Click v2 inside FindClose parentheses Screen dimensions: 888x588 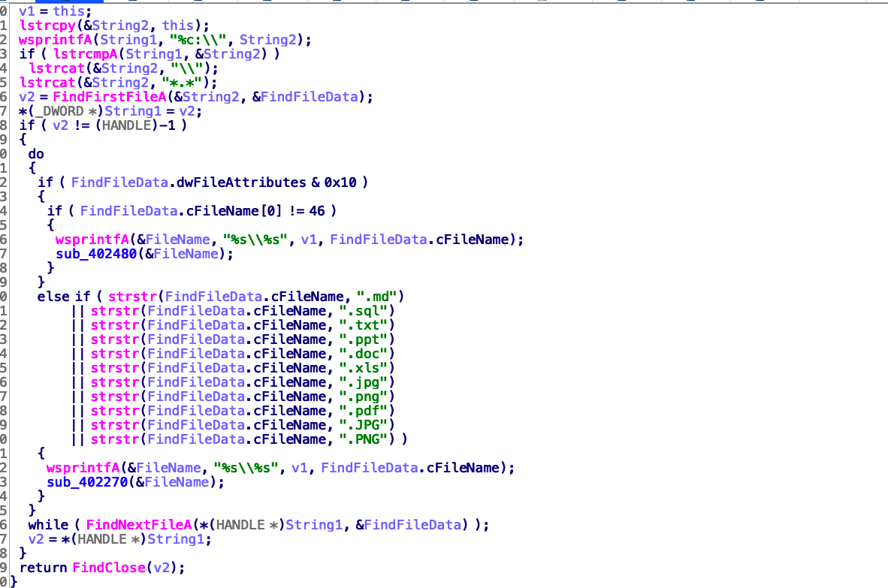tap(162, 568)
